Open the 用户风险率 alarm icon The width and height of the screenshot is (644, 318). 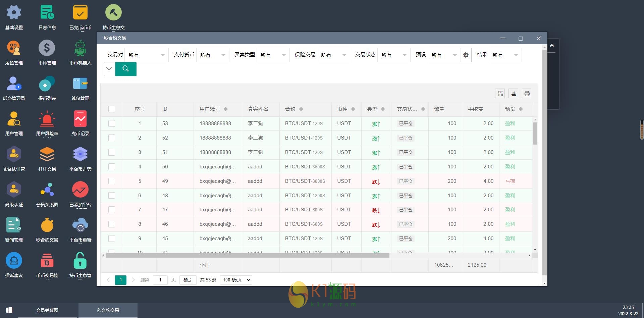[47, 119]
